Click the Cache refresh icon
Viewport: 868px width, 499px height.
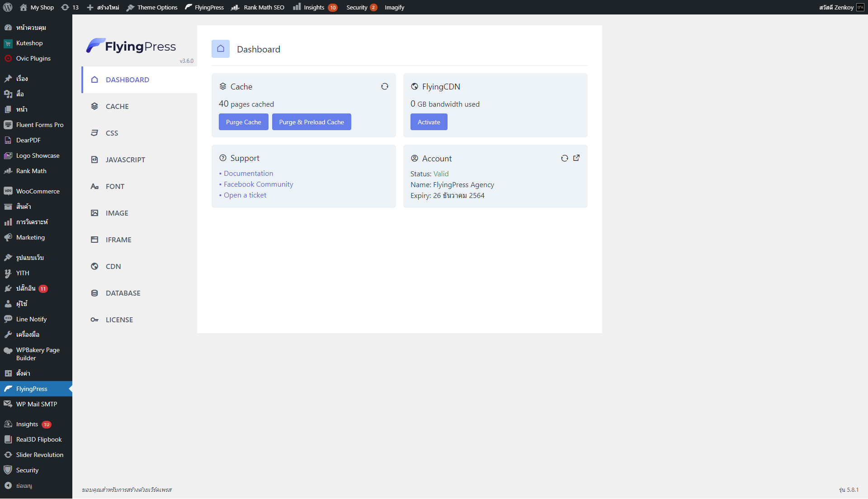(x=385, y=86)
